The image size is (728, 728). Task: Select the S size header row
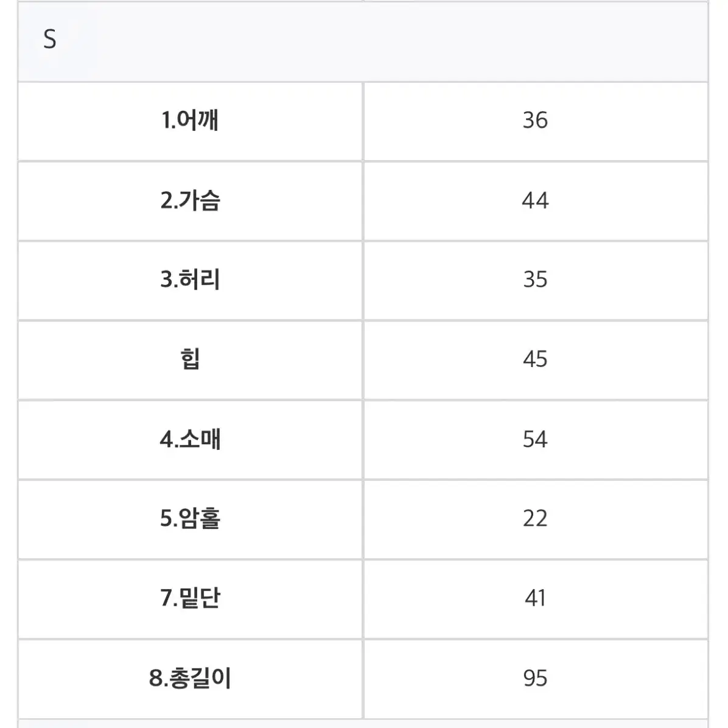pos(363,42)
